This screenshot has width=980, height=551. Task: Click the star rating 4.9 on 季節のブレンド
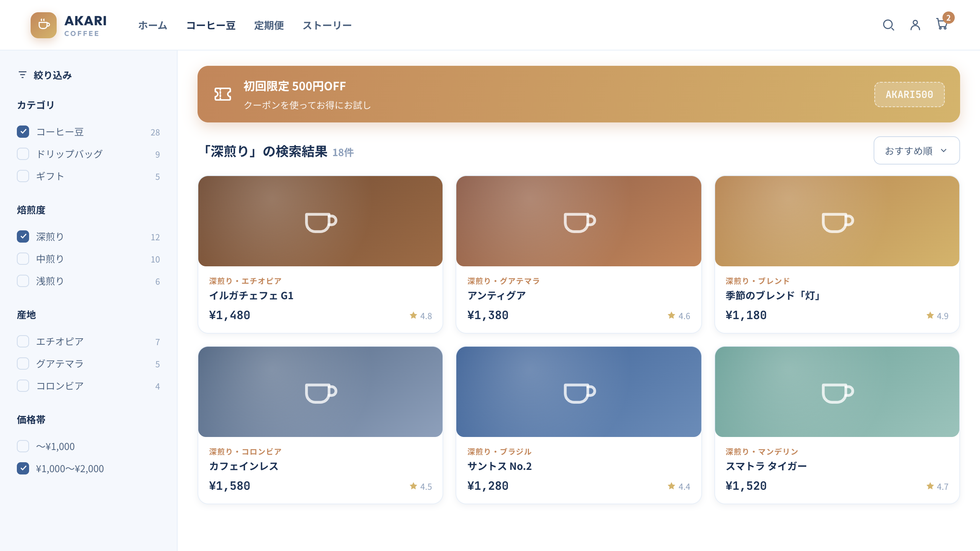point(938,316)
